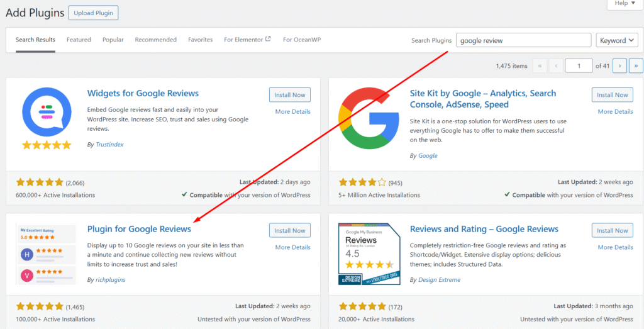Install Plugin for Google Reviews

click(290, 230)
